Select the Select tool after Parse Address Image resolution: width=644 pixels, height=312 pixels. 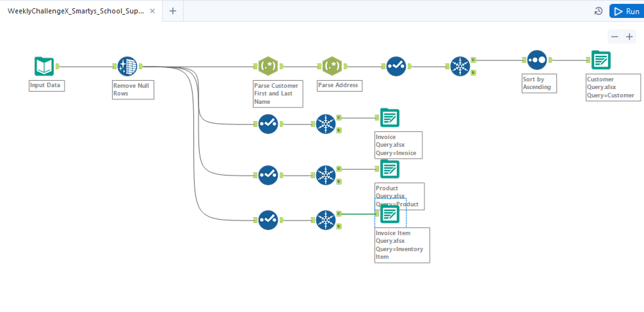[396, 66]
